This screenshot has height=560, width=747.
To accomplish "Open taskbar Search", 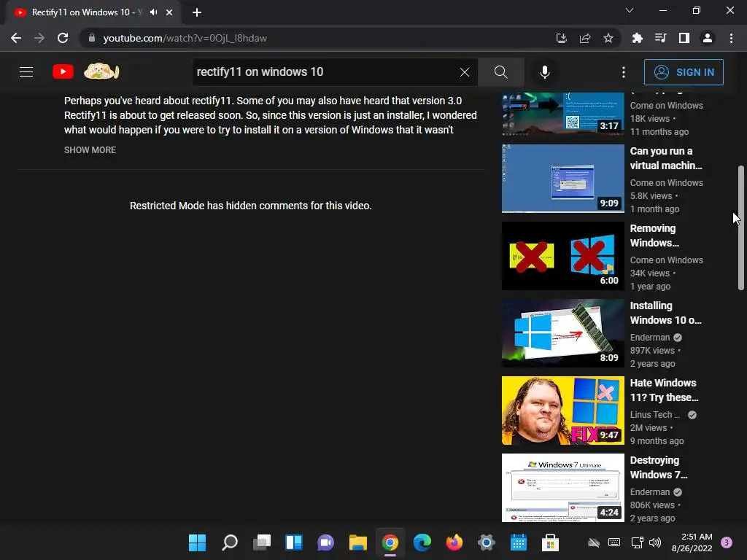I will (x=230, y=542).
